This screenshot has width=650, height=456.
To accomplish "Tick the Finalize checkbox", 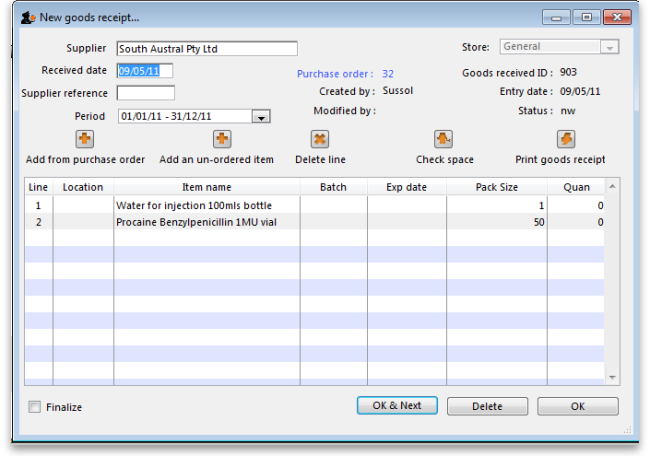I will (36, 407).
